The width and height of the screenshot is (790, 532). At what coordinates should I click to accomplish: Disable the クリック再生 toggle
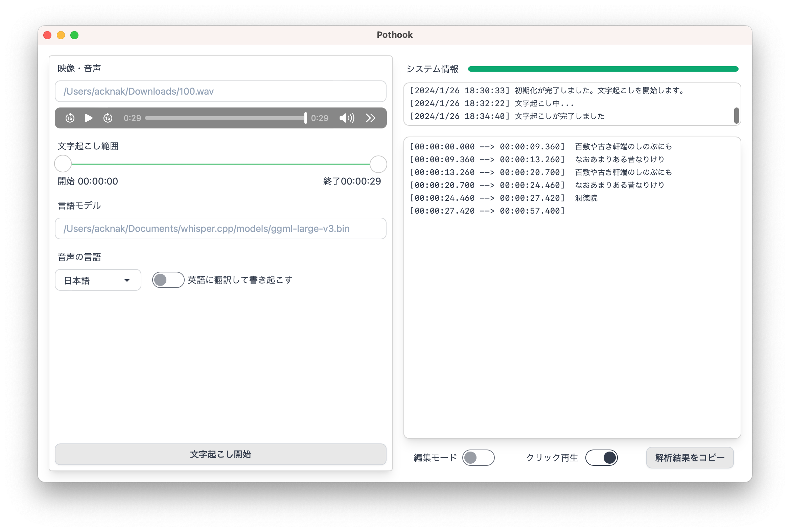[x=601, y=458]
